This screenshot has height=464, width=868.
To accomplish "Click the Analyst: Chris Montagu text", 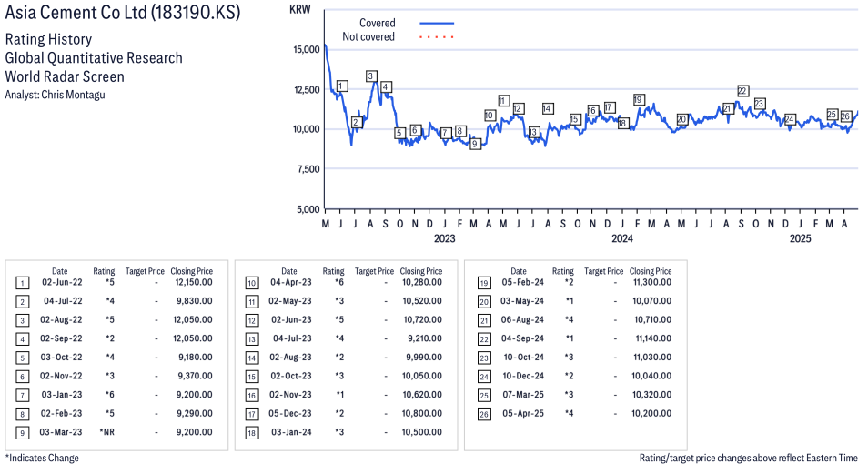I will [x=55, y=95].
